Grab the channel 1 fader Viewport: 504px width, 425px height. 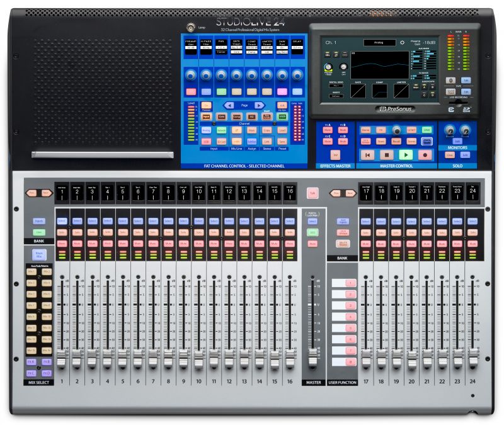click(x=62, y=358)
